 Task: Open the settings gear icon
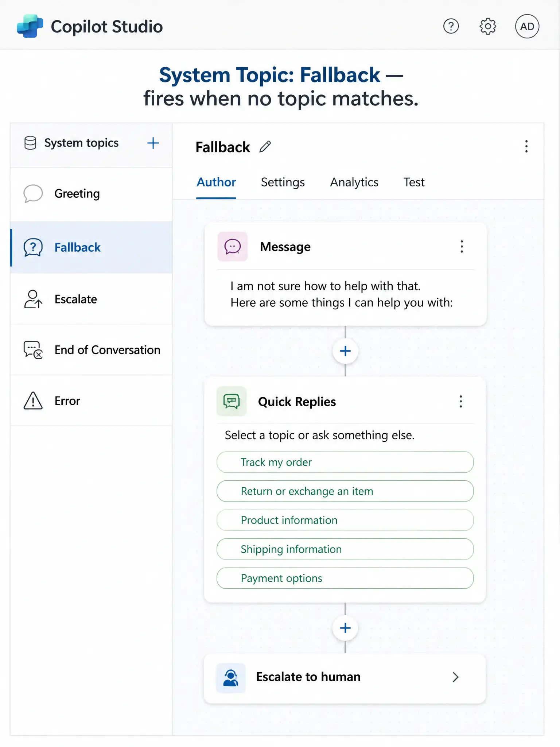(x=488, y=26)
